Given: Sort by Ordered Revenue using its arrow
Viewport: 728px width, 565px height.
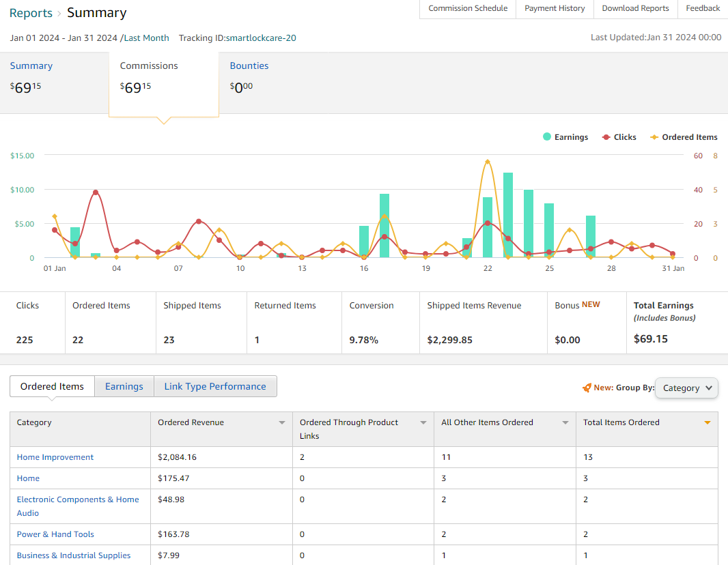Looking at the screenshot, I should coord(282,422).
